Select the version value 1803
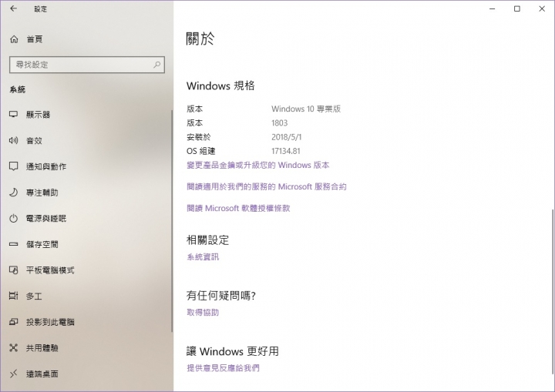 pos(279,123)
